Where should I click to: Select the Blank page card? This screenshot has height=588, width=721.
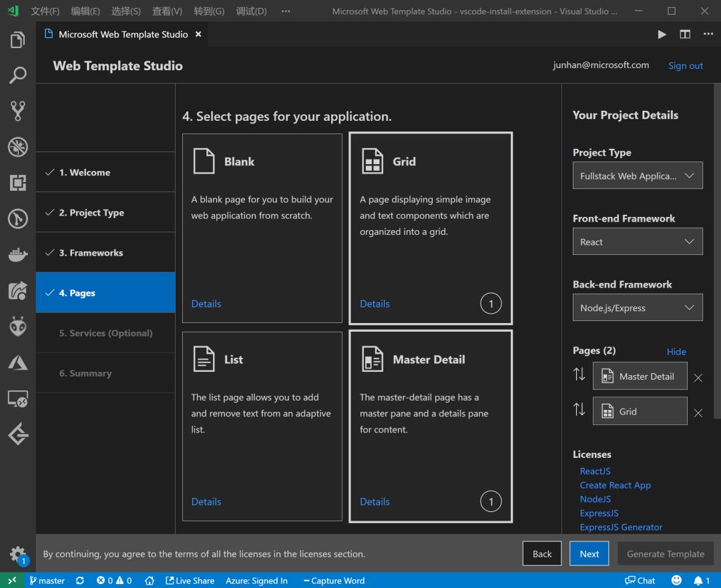click(x=262, y=228)
